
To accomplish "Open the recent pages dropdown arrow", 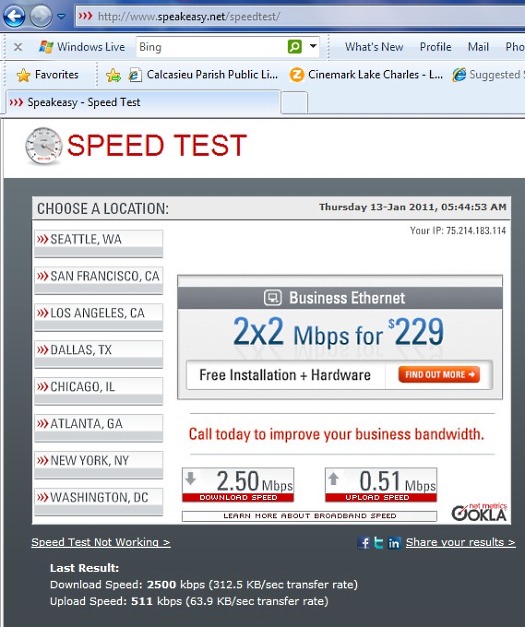I will [x=61, y=16].
